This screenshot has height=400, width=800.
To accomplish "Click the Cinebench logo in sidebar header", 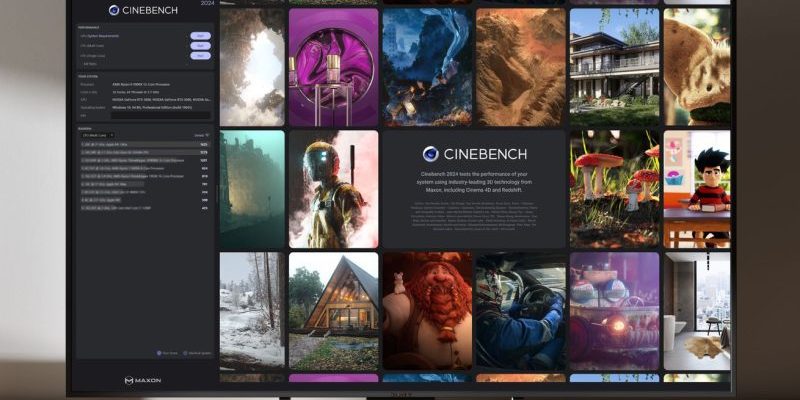I will click(143, 10).
